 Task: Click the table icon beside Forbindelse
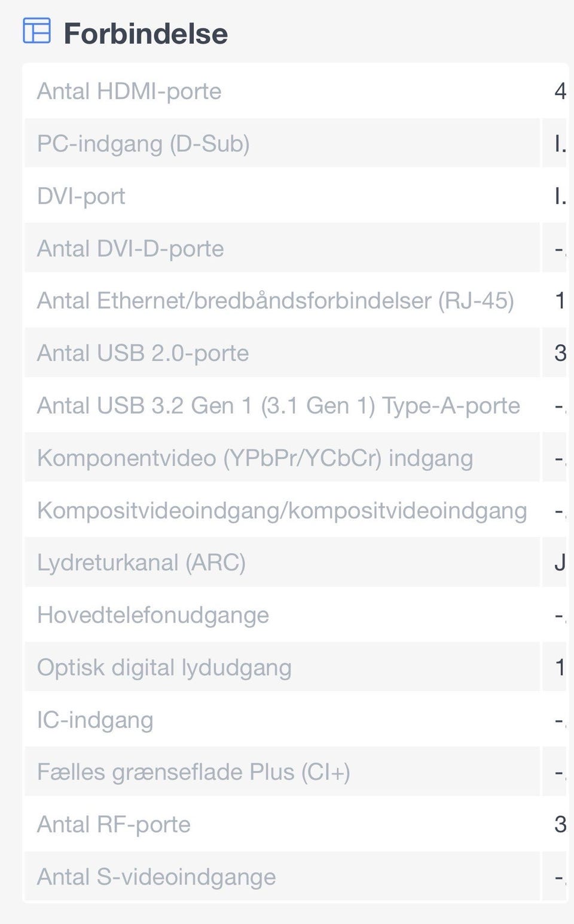[x=36, y=30]
